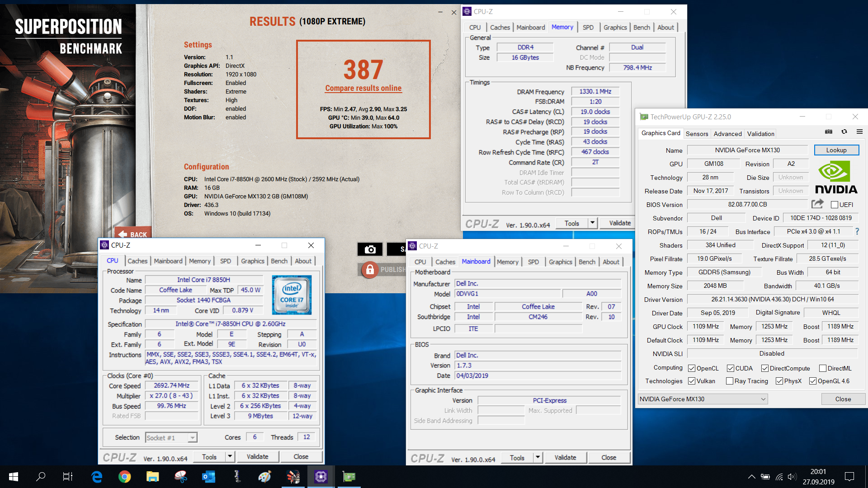The height and width of the screenshot is (488, 868).
Task: Take a GPU-Z screenshot with the camera icon
Action: pyautogui.click(x=828, y=132)
